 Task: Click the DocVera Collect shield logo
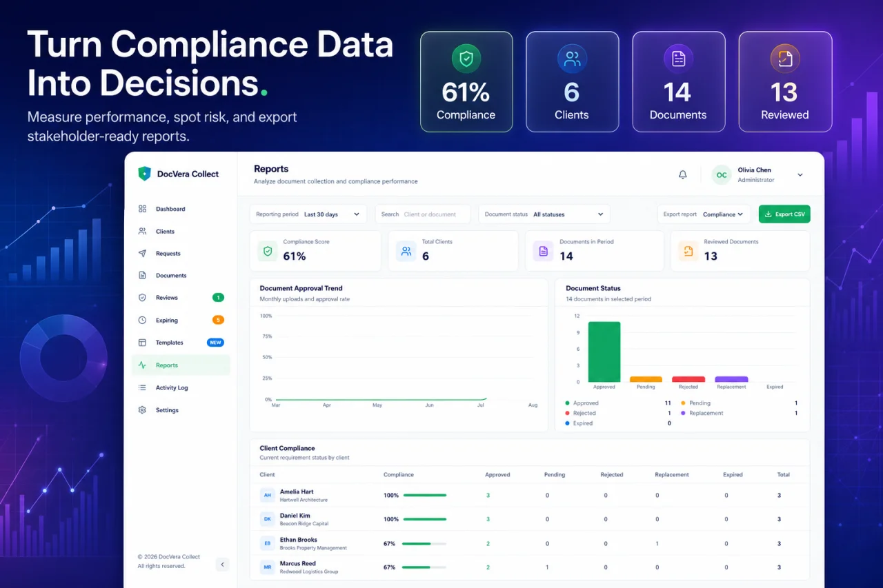point(144,174)
